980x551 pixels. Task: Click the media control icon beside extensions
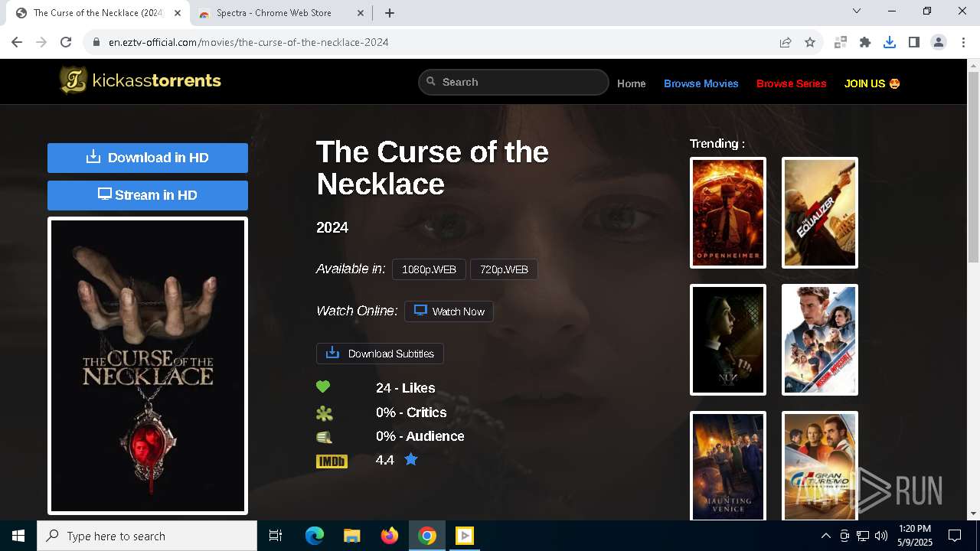click(x=841, y=42)
